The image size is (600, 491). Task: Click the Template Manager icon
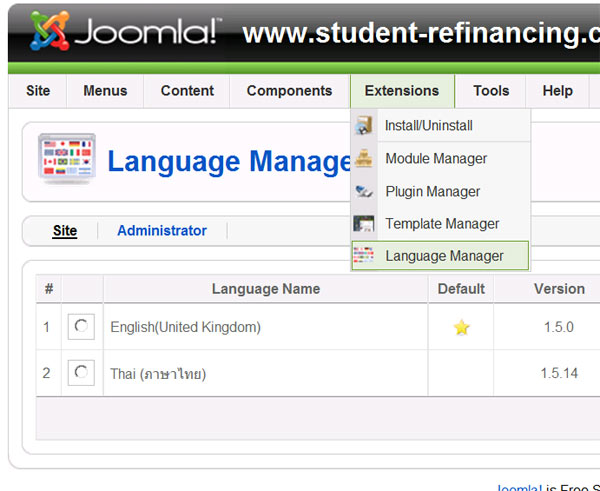[364, 223]
